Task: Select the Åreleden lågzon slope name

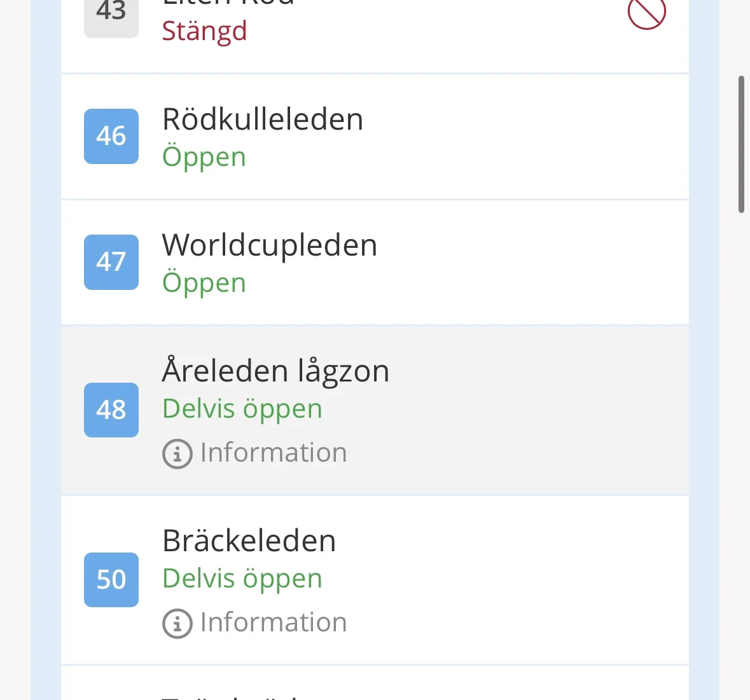Action: [275, 371]
